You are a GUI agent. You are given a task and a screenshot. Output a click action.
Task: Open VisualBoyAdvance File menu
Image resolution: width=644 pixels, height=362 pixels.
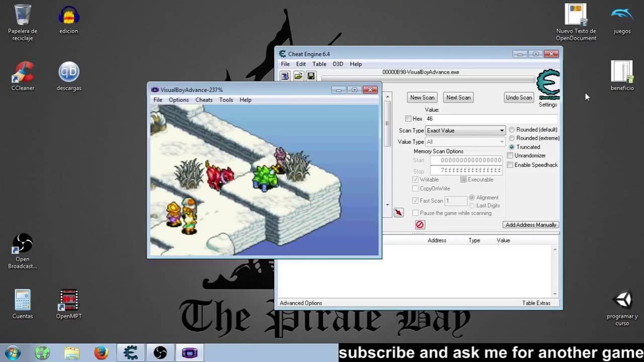pos(158,100)
